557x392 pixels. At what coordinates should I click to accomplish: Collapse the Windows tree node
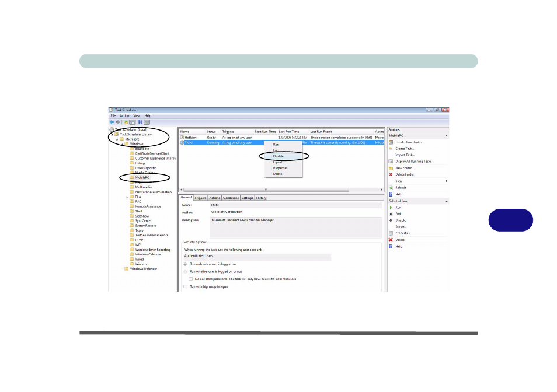click(122, 145)
